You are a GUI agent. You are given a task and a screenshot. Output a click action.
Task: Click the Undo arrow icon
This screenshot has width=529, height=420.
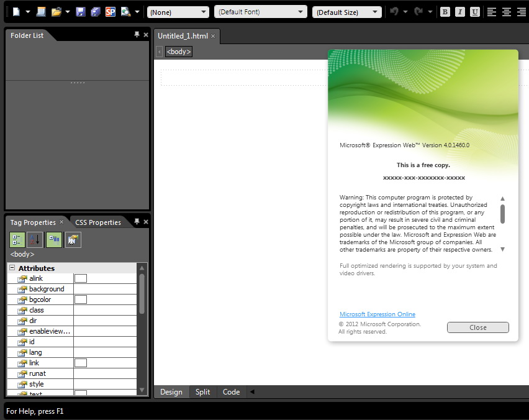(x=393, y=12)
